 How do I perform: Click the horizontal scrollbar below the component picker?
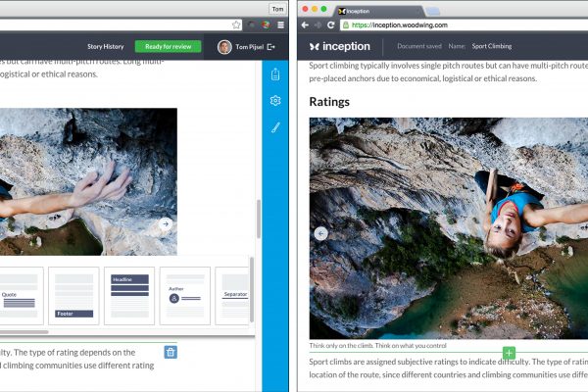pos(24,332)
